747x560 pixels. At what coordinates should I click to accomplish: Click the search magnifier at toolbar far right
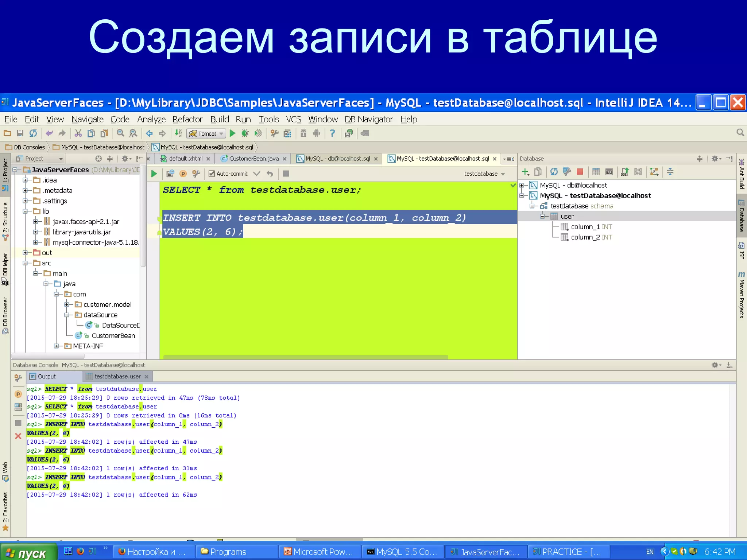click(740, 132)
